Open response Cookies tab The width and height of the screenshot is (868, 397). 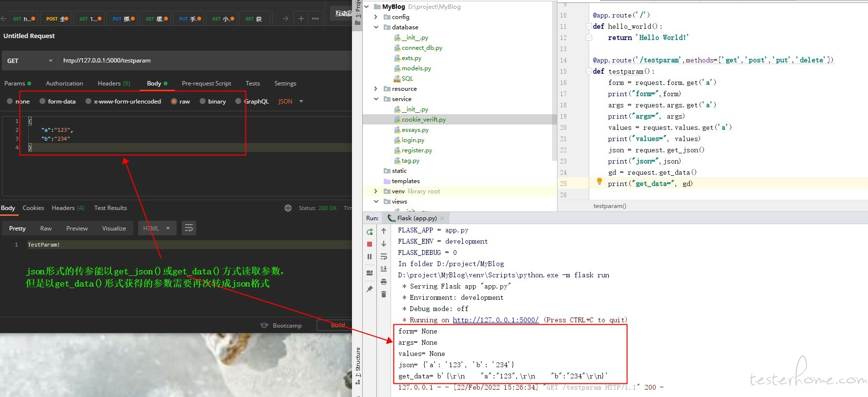click(x=33, y=208)
